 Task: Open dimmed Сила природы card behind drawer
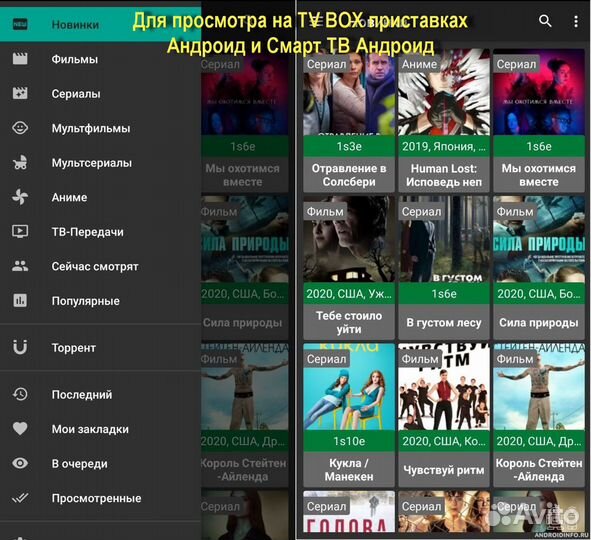click(245, 268)
